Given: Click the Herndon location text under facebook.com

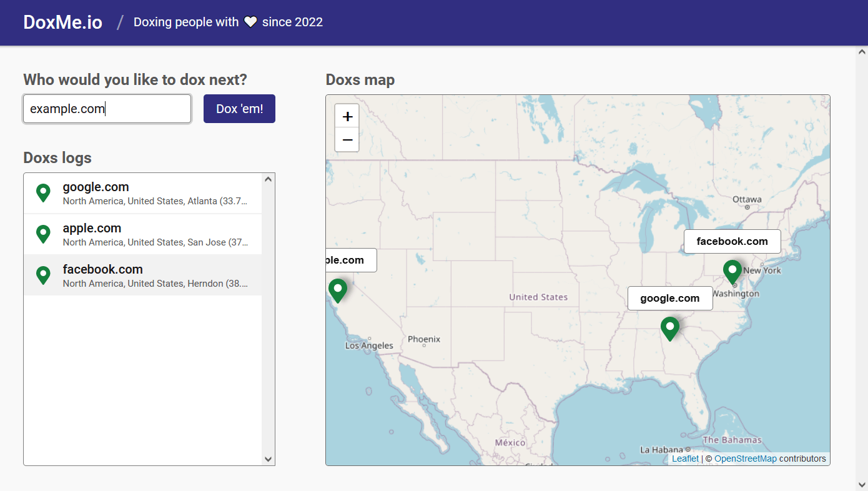Looking at the screenshot, I should 155,284.
